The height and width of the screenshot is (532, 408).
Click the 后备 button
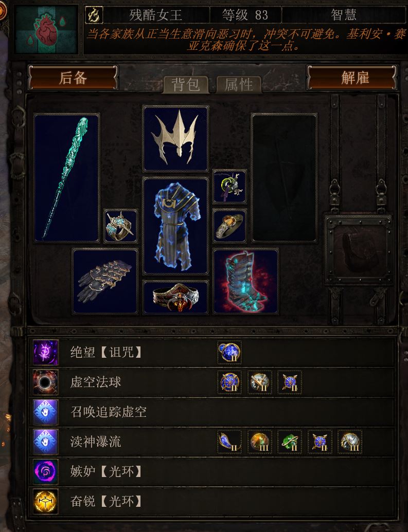[73, 78]
